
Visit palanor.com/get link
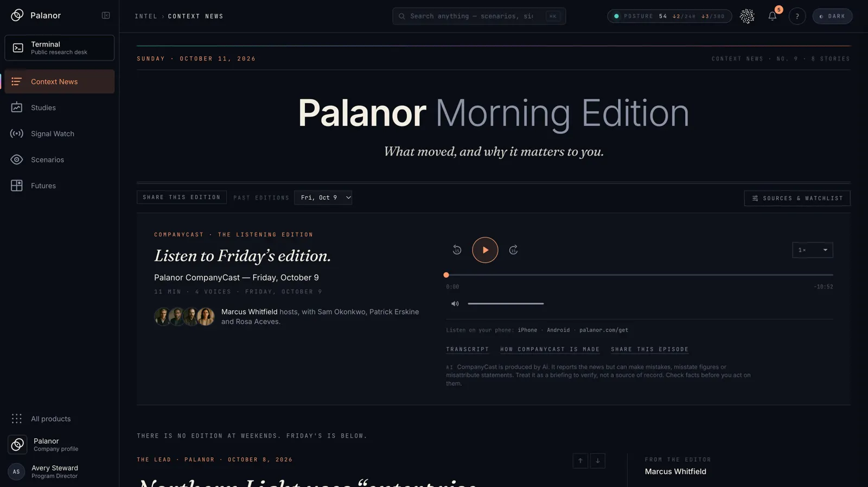(x=604, y=330)
